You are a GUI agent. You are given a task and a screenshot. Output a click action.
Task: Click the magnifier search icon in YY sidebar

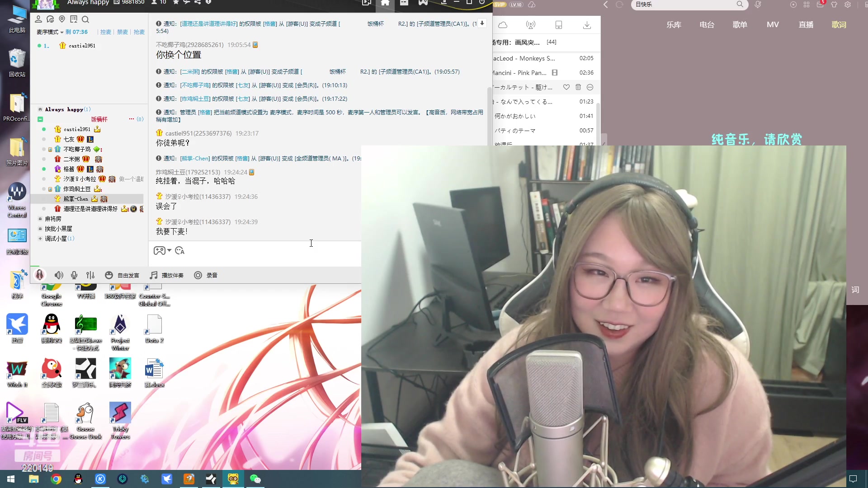[85, 19]
